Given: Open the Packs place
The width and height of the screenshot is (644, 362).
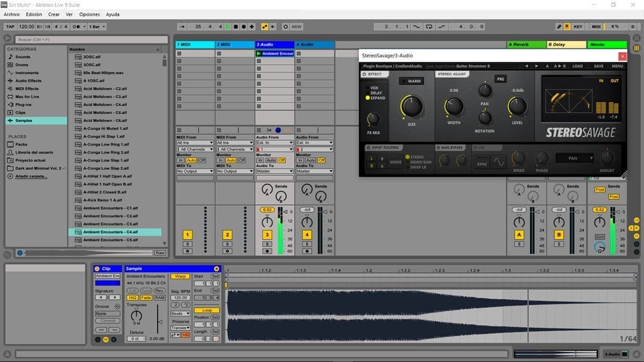Looking at the screenshot, I should click(x=21, y=144).
